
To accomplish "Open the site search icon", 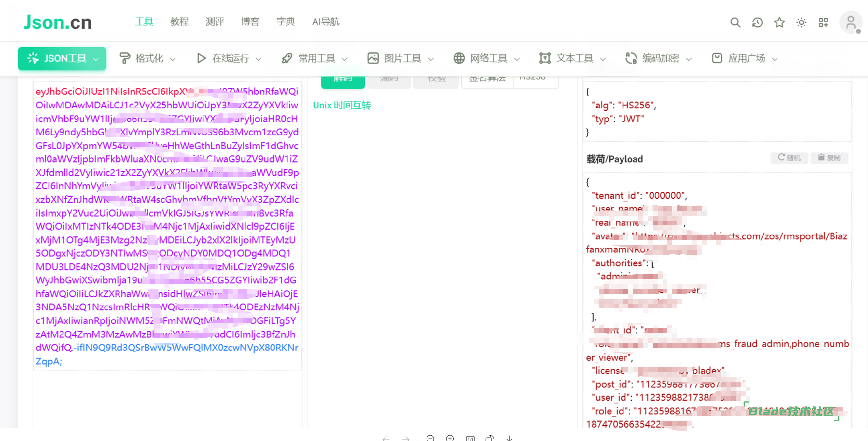I will pos(735,22).
